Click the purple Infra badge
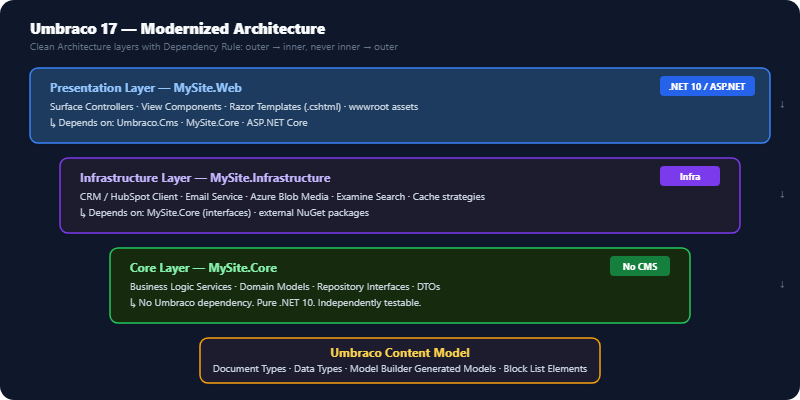The height and width of the screenshot is (400, 800). coord(690,177)
